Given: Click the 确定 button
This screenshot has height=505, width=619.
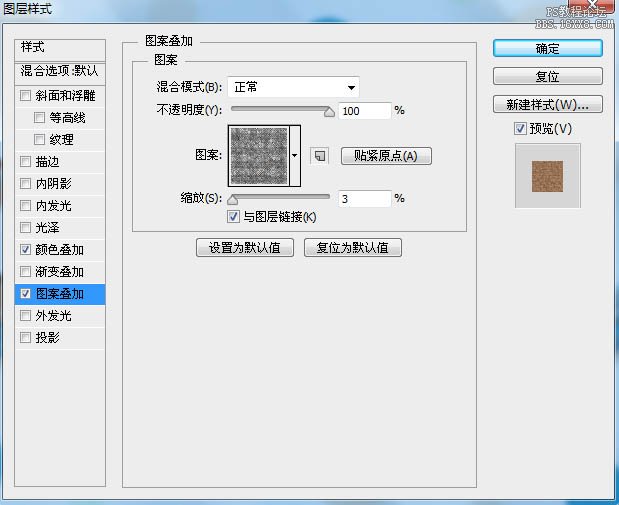Looking at the screenshot, I should click(x=548, y=49).
